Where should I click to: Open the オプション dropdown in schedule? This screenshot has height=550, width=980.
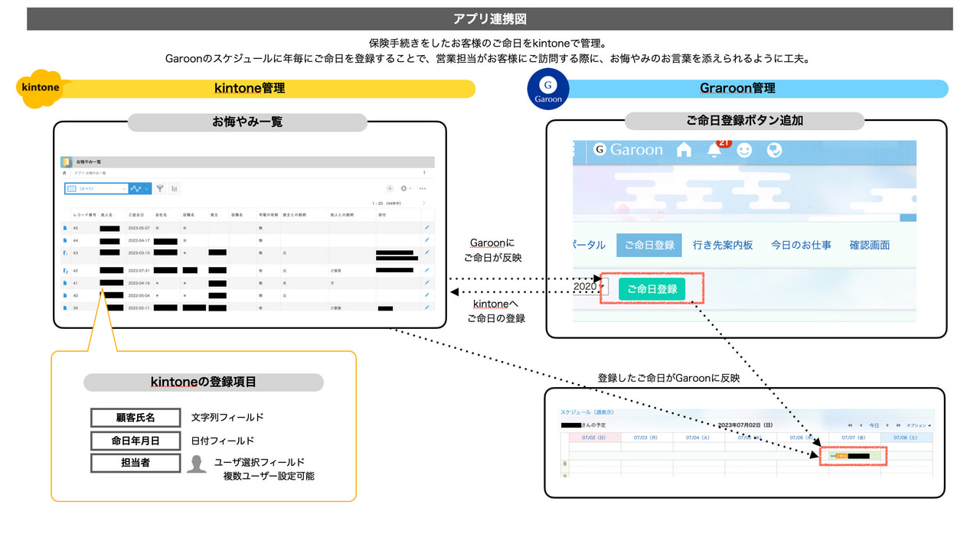[x=919, y=425]
